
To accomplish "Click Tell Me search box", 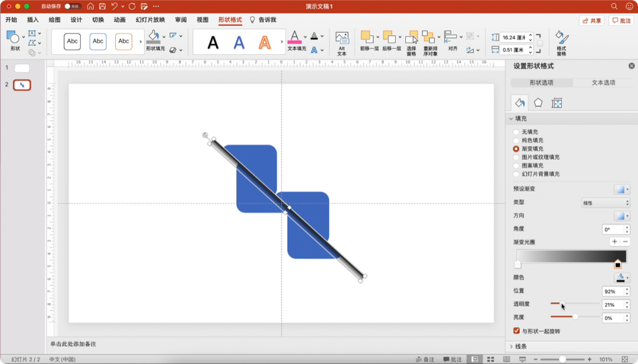I will 263,20.
